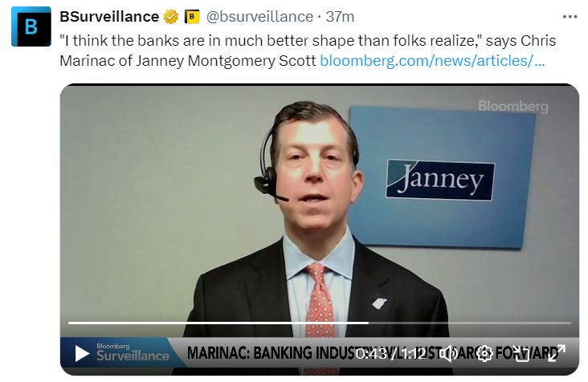588x382 pixels.
Task: Click the yellow Bloomberg affiliate badge
Action: [192, 17]
